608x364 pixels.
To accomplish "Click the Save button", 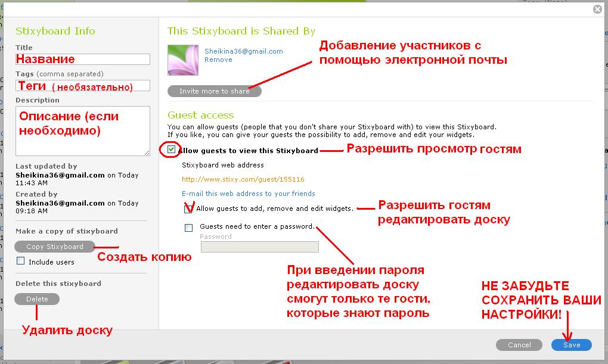I will point(572,344).
